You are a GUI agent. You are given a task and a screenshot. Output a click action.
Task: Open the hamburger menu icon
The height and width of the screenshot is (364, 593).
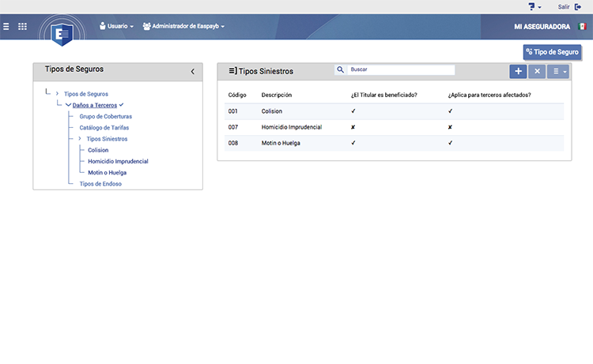(6, 26)
